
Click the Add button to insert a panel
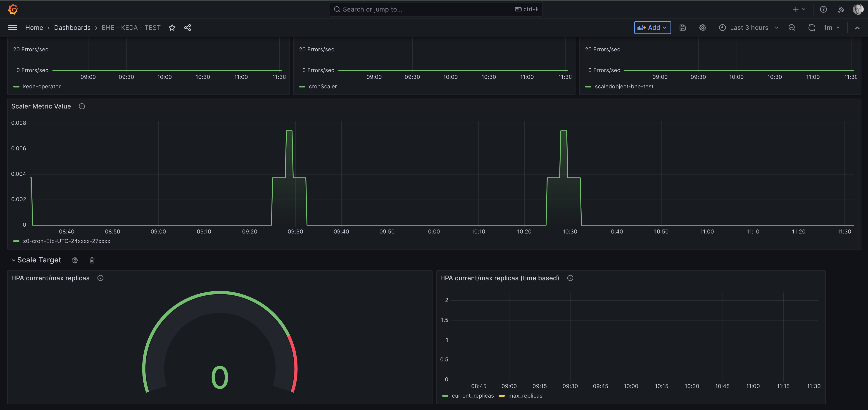pos(652,28)
